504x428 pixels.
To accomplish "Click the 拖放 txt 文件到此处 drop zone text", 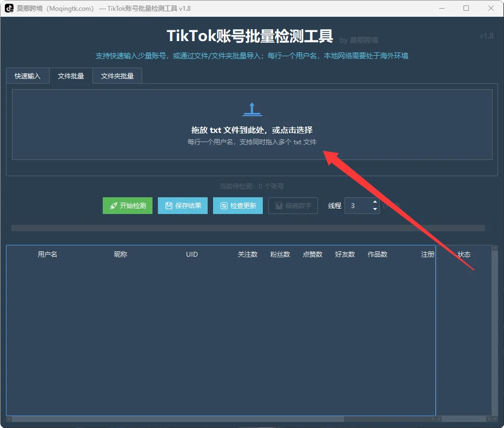I will [x=252, y=130].
